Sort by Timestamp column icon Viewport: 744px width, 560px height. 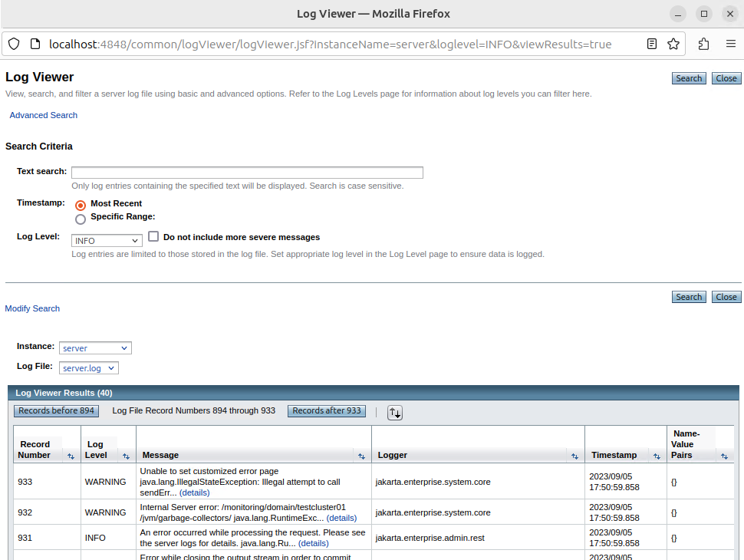(x=657, y=456)
